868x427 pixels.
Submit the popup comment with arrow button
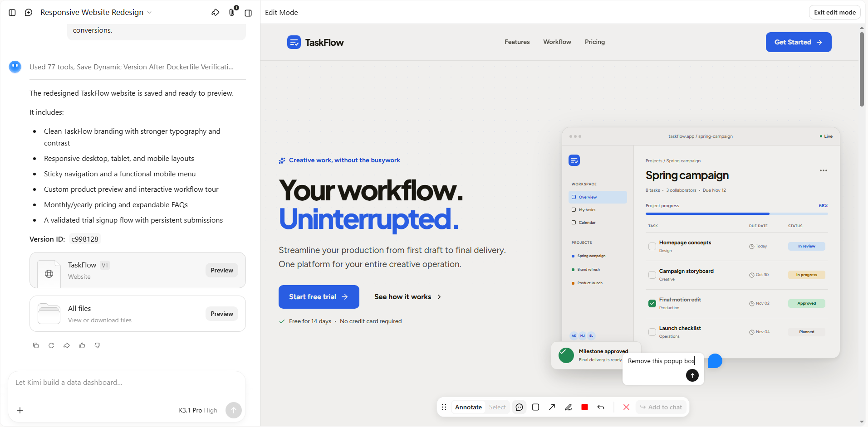692,375
